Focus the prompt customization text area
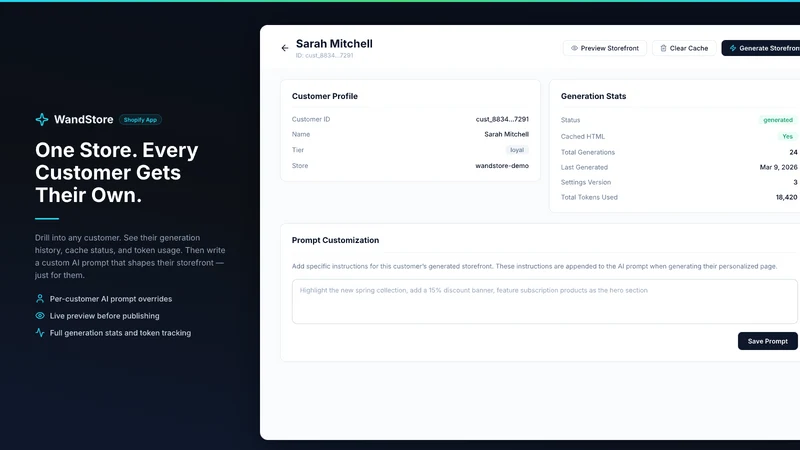This screenshot has width=800, height=450. coord(544,301)
